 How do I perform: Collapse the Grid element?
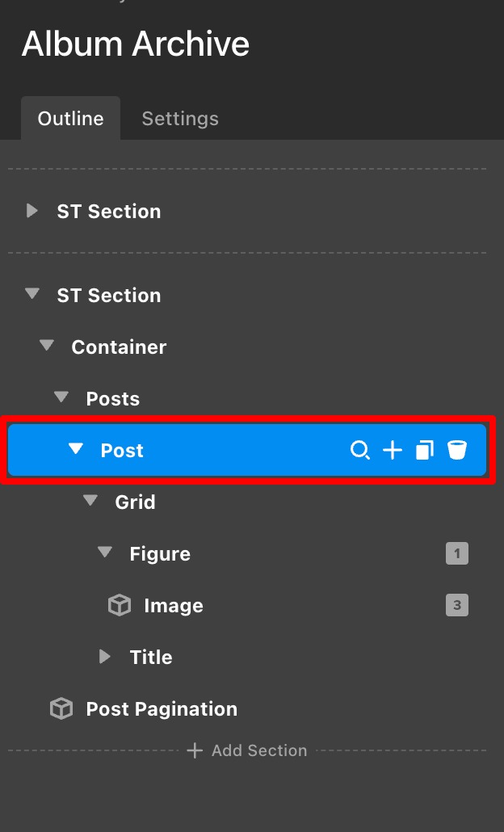(90, 502)
